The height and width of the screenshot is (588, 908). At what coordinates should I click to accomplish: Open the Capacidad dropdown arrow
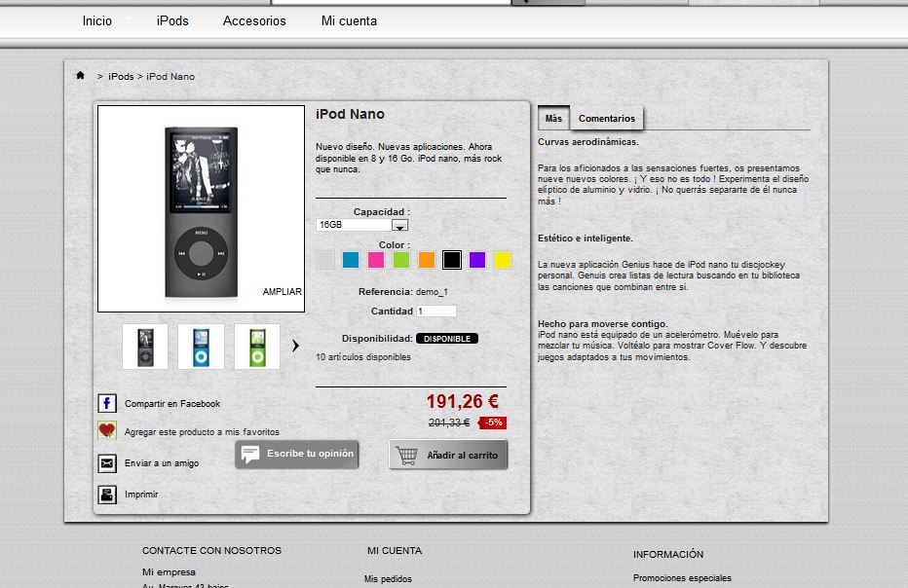(x=399, y=225)
